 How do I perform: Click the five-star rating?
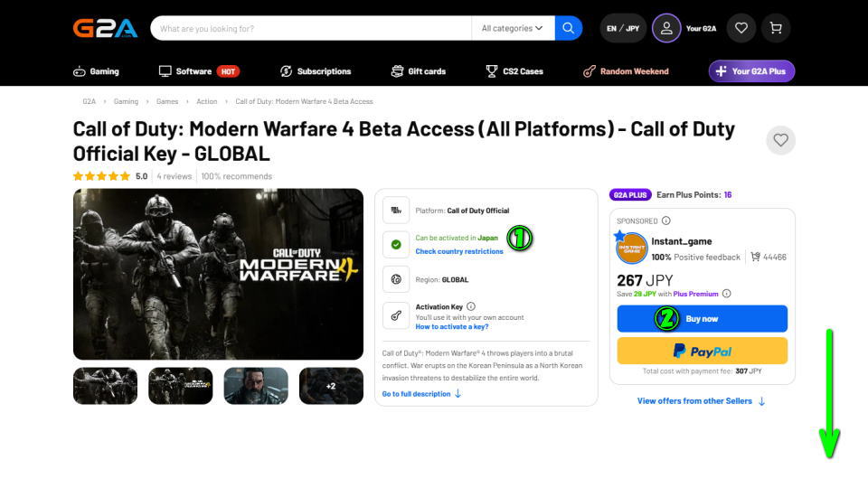coord(101,176)
